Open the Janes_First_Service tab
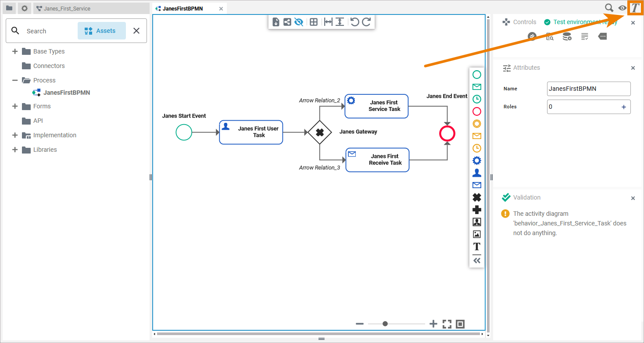This screenshot has height=343, width=644. click(67, 8)
